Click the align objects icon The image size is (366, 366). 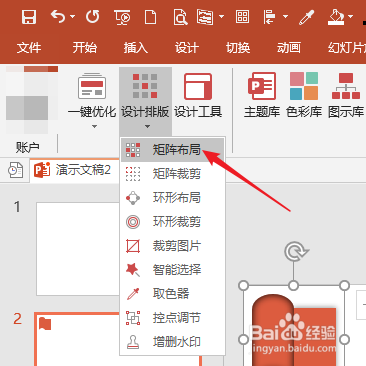[269, 17]
